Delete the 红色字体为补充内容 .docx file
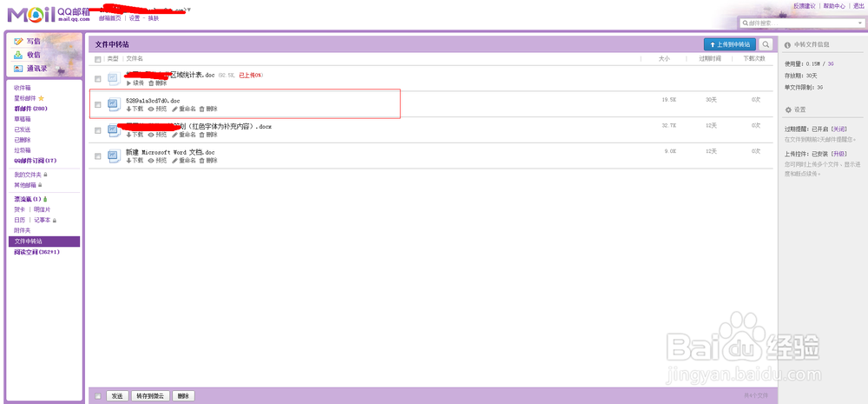Image resolution: width=868 pixels, height=404 pixels. pos(208,135)
